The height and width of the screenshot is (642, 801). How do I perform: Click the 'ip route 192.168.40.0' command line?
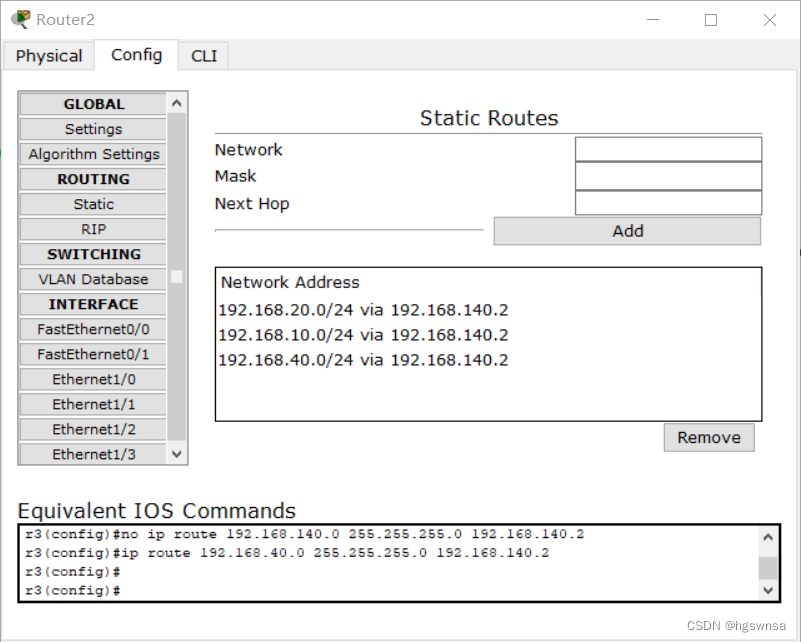tap(287, 553)
